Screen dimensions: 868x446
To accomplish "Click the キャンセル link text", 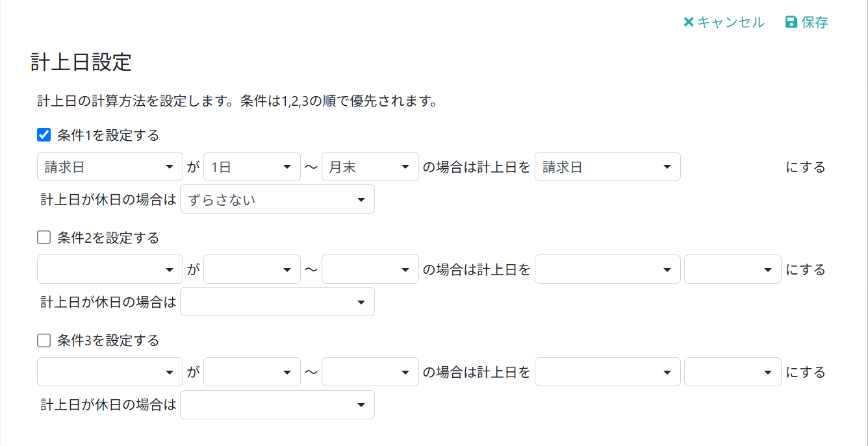I will tap(731, 22).
